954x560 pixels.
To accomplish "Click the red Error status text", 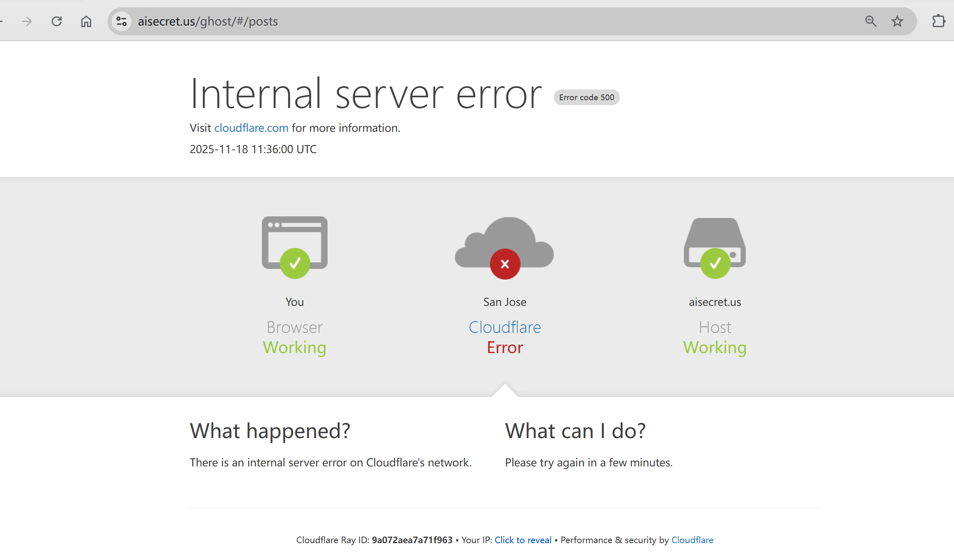I will coord(505,348).
